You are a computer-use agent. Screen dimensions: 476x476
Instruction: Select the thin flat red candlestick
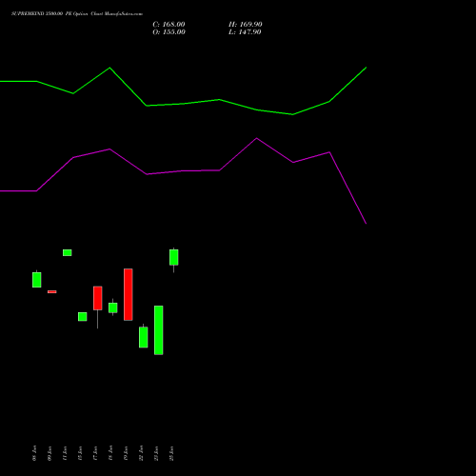click(x=52, y=291)
